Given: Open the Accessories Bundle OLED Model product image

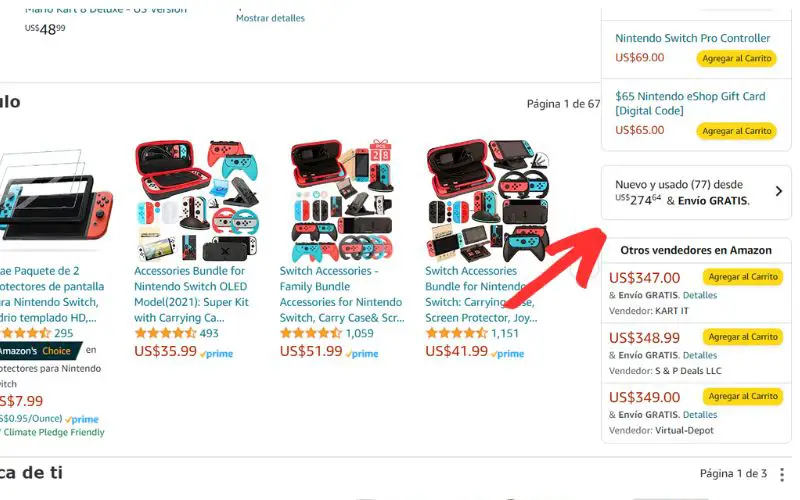Looking at the screenshot, I should point(196,200).
